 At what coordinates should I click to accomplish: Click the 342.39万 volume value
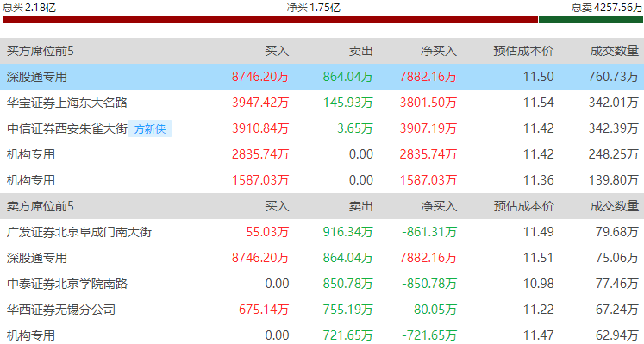tap(614, 128)
